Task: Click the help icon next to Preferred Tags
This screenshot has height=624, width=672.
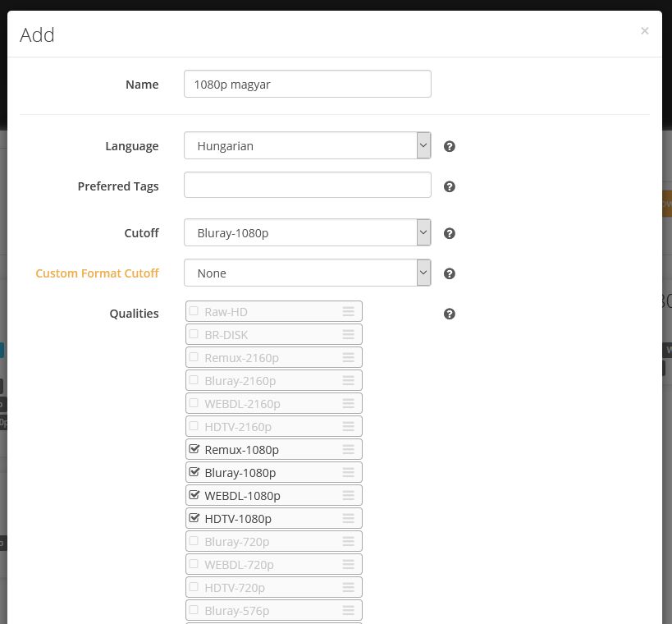Action: pyautogui.click(x=449, y=186)
